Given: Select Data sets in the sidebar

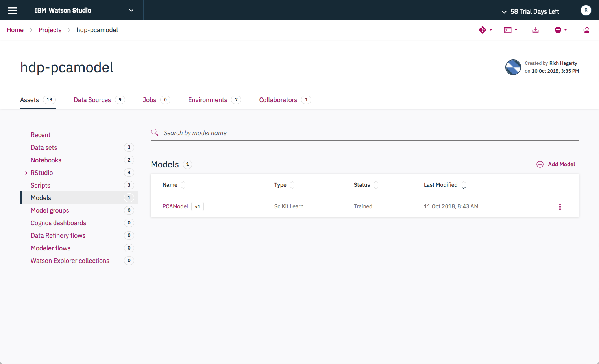Looking at the screenshot, I should (x=44, y=147).
